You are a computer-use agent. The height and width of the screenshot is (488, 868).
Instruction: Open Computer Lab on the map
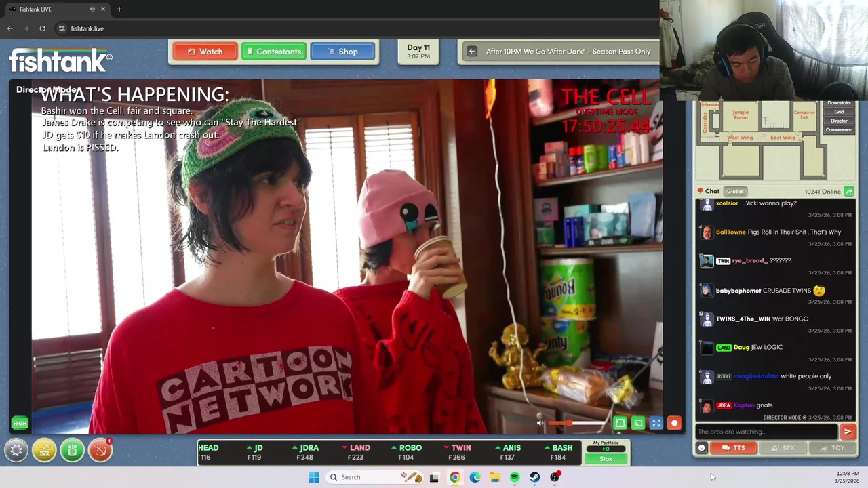click(804, 115)
